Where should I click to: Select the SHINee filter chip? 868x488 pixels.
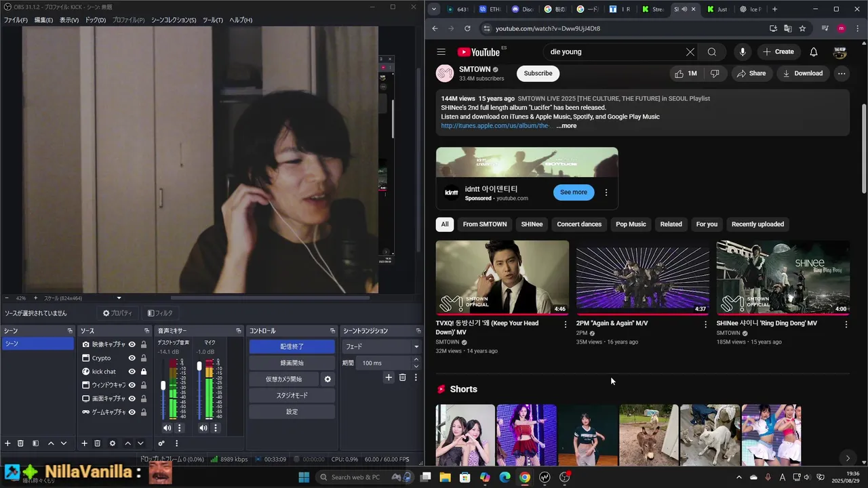pyautogui.click(x=532, y=224)
